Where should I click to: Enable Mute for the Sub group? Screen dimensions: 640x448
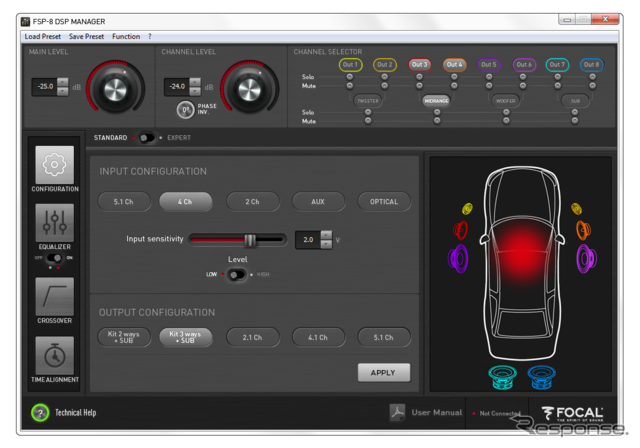575,121
